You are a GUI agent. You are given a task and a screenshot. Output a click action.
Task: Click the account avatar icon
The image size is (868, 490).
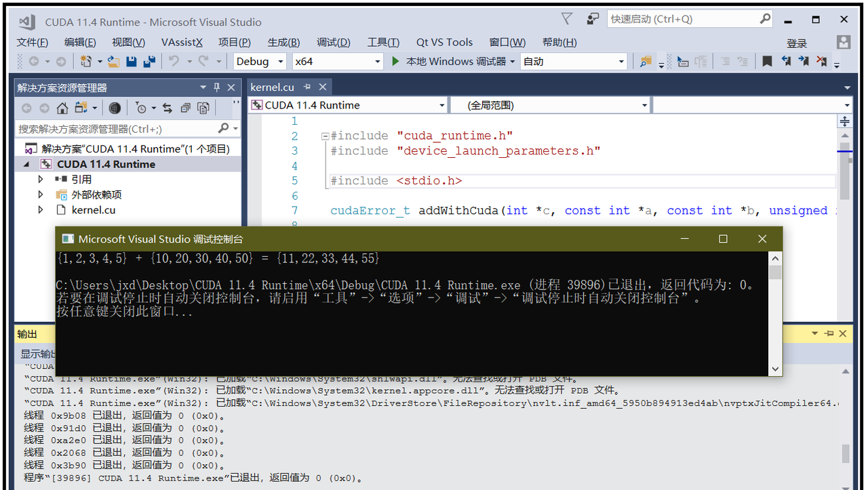tap(844, 42)
